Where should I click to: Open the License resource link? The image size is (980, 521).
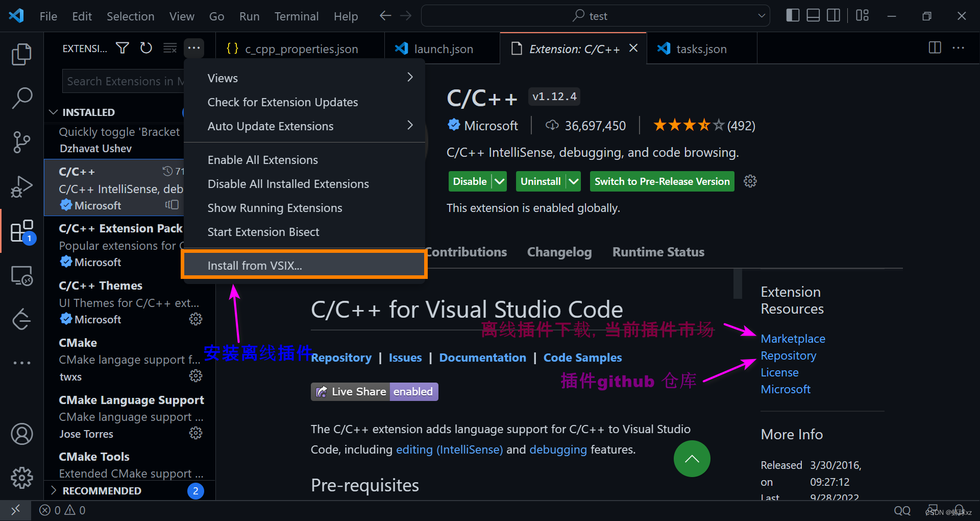tap(779, 372)
